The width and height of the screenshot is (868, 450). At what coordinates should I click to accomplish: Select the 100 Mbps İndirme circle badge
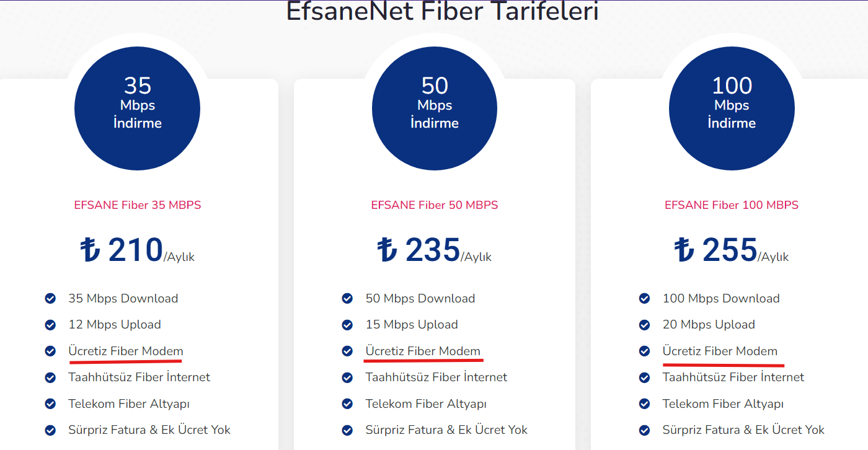(732, 108)
